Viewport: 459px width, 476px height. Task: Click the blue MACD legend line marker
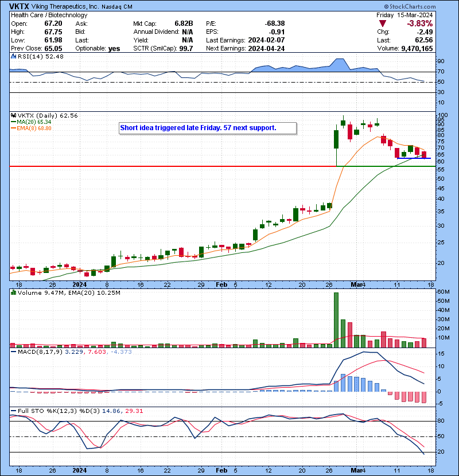tap(13, 352)
